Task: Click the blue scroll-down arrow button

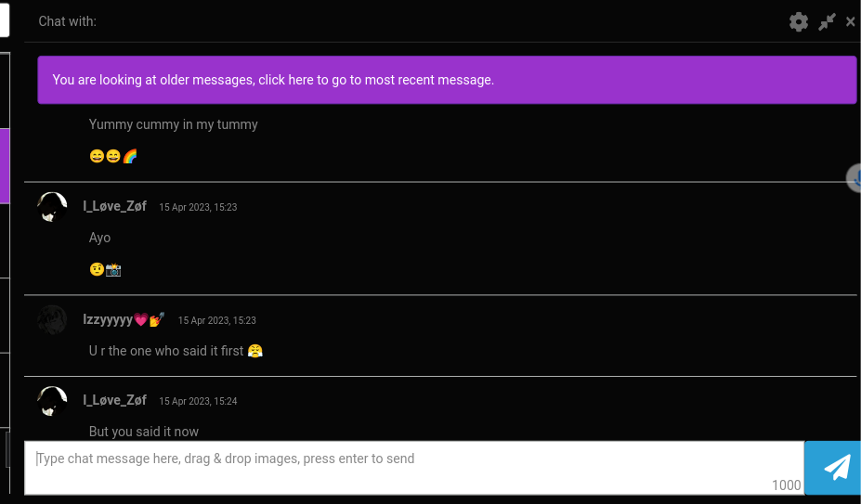Action: click(x=854, y=178)
